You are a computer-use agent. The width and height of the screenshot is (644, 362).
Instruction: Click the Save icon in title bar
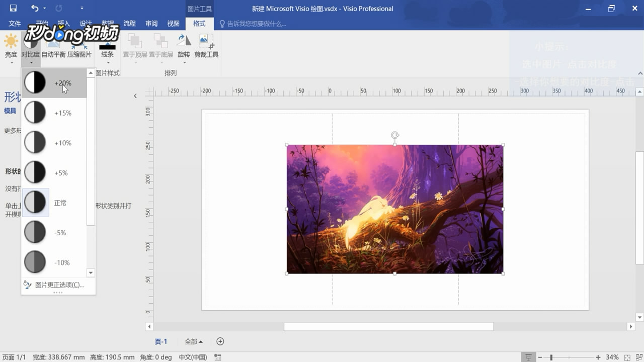point(13,8)
